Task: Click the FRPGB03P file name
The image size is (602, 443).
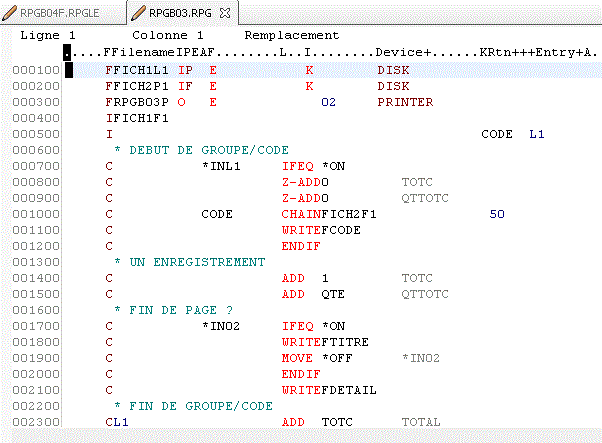Action: (137, 102)
